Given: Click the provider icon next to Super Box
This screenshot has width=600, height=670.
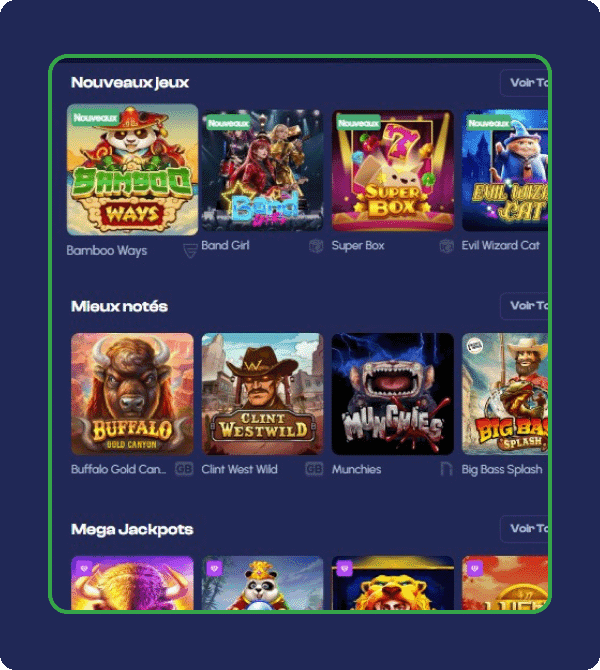Looking at the screenshot, I should tap(447, 246).
